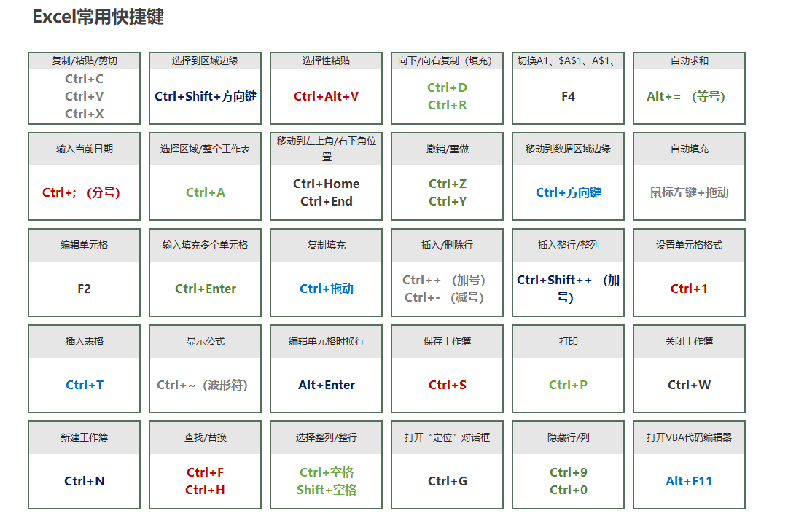Click the green 'Ctrl+P' shortcut
The image size is (788, 532).
point(569,385)
